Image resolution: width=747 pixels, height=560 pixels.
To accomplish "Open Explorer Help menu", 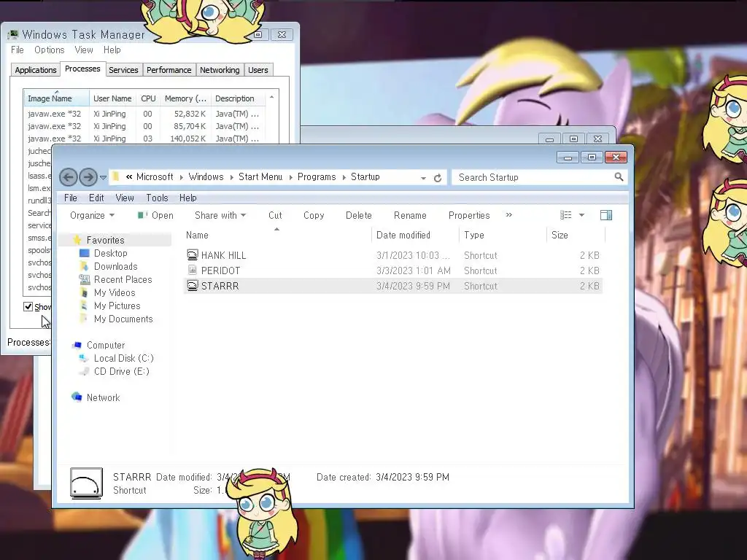I will (x=187, y=198).
